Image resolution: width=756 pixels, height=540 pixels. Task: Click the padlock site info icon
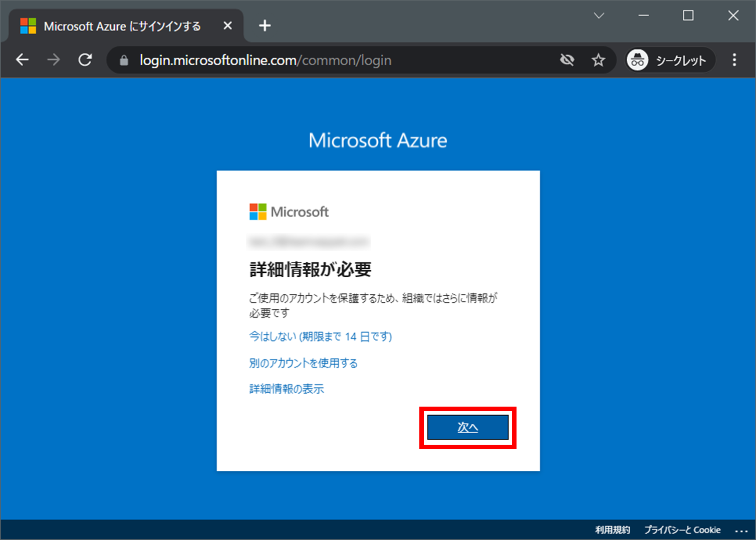124,61
